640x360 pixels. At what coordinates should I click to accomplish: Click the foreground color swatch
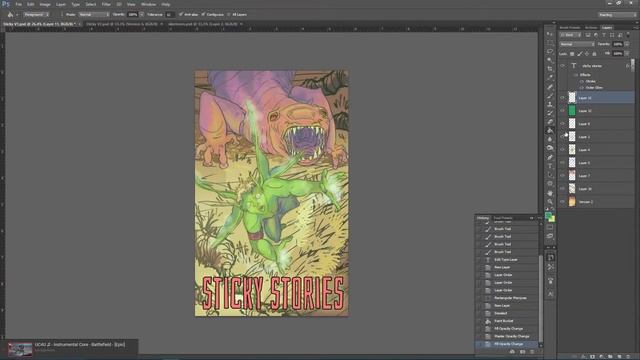[548, 216]
